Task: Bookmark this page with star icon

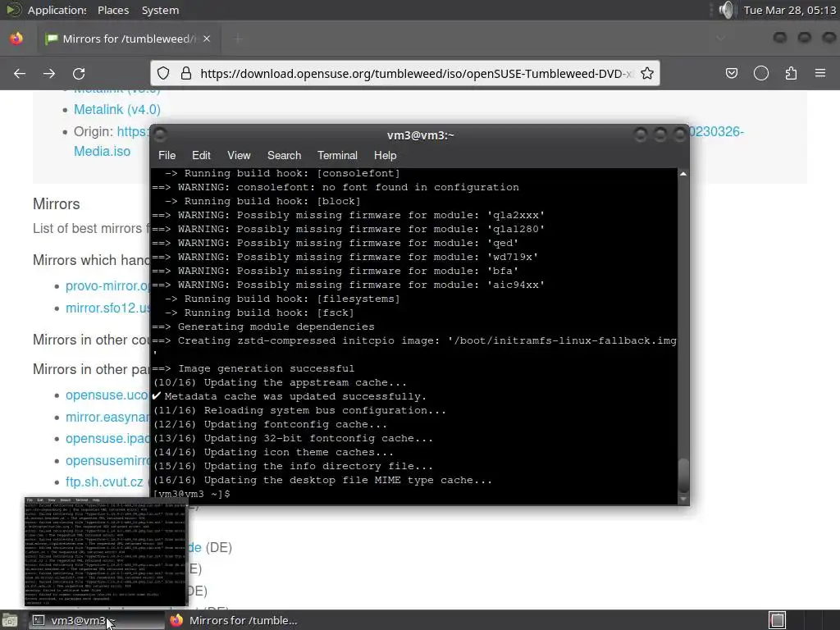Action: coord(647,73)
